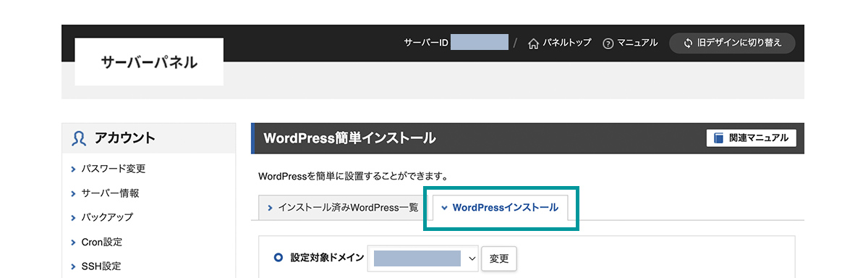Open the 関連マニュアル button
Screen dimensions: 868x278
(751, 138)
